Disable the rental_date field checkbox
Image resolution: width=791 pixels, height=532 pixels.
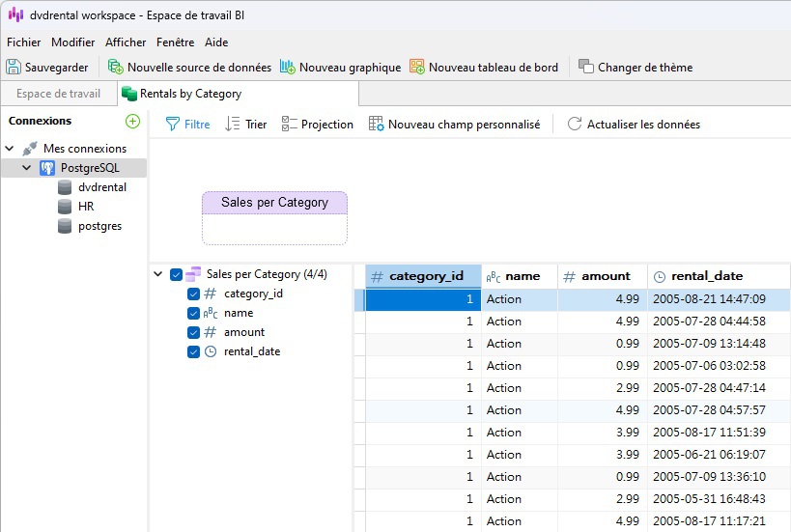click(x=193, y=351)
